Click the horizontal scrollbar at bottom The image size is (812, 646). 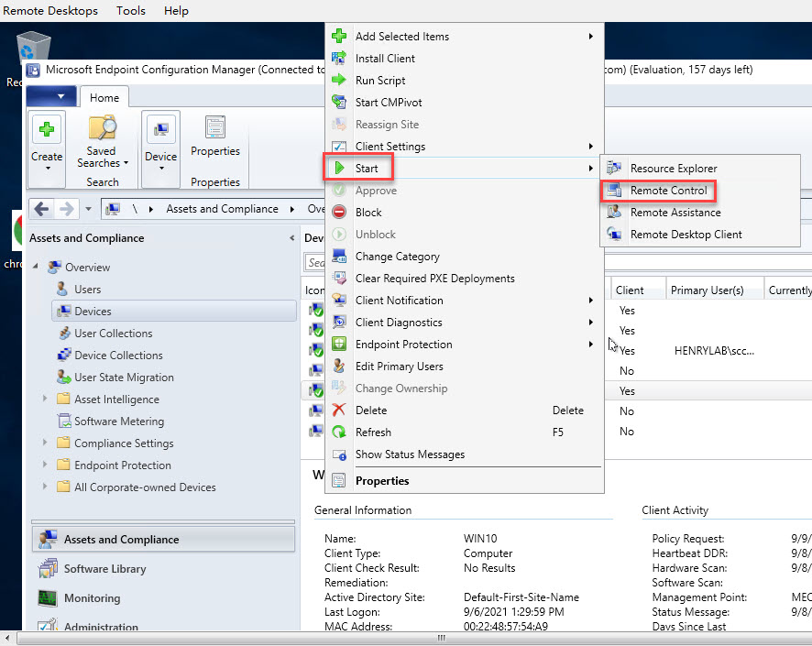441,638
